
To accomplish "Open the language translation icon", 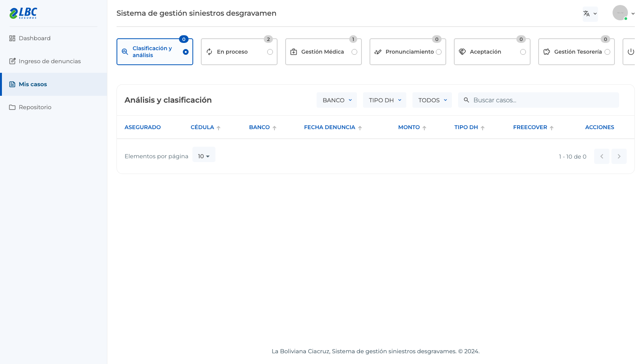I will 586,14.
